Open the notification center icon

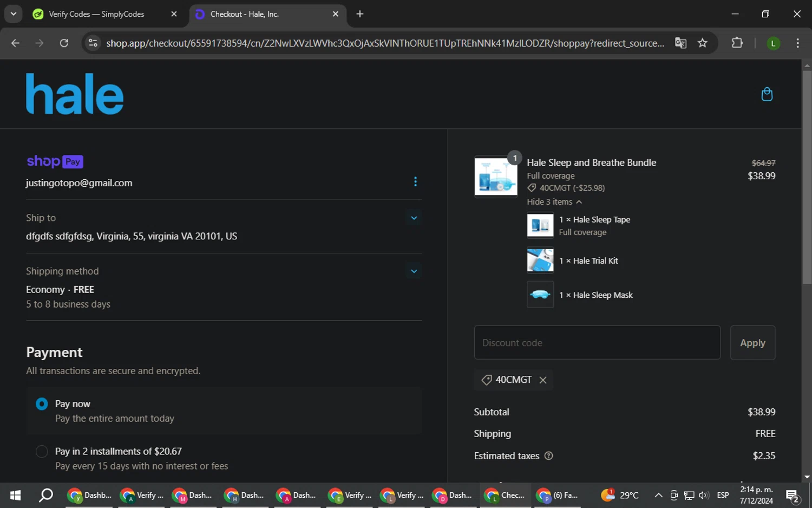793,495
